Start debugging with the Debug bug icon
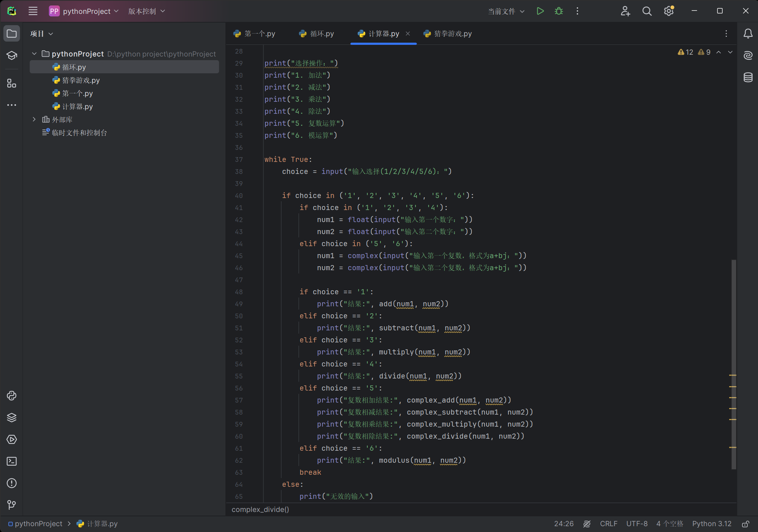 (x=558, y=11)
